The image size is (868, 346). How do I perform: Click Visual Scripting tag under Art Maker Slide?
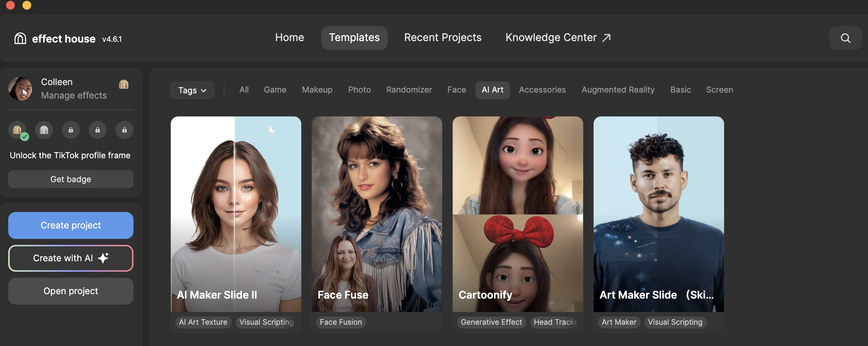coord(675,322)
